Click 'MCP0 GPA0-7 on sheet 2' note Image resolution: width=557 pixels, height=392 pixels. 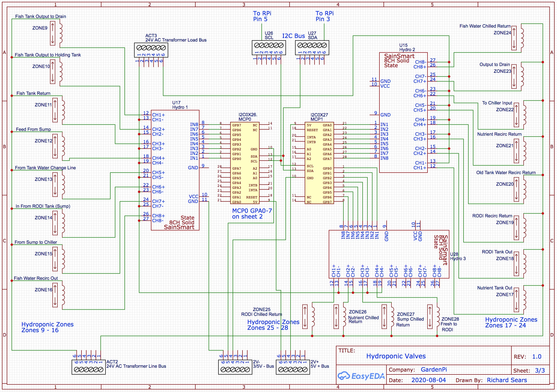[x=252, y=214]
